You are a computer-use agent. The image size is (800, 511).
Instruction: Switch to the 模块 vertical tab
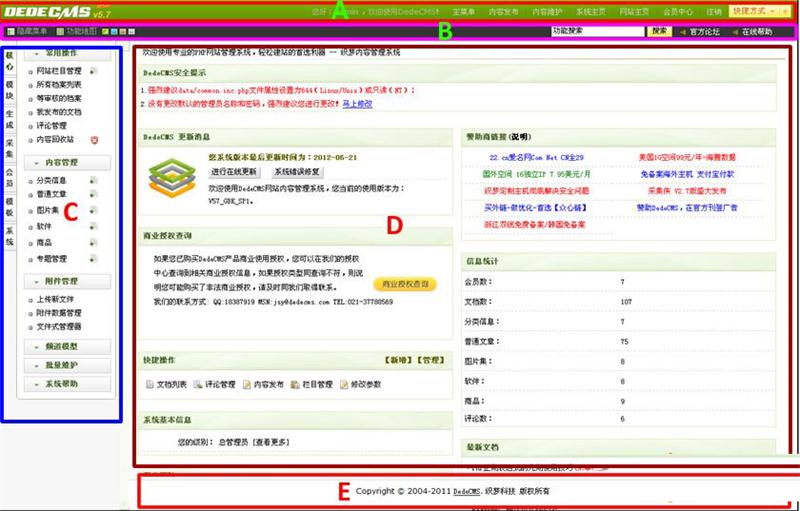click(x=10, y=84)
